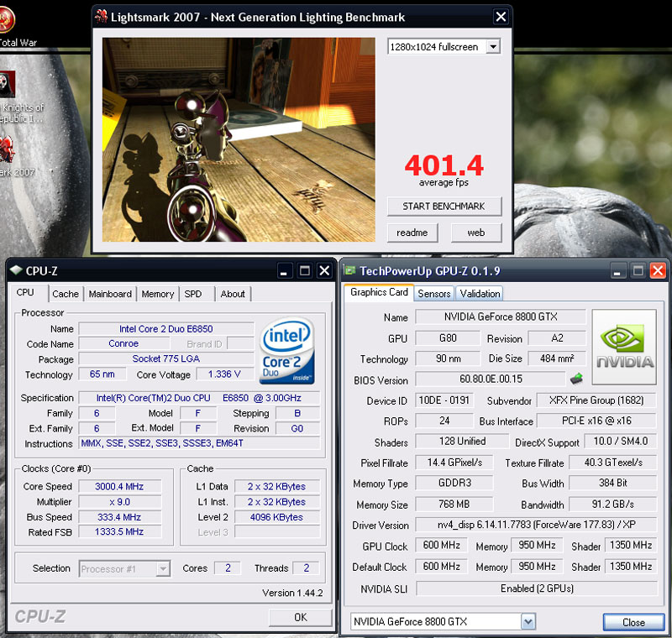Maximize the CPU-Z window
The width and height of the screenshot is (672, 638).
tap(304, 270)
